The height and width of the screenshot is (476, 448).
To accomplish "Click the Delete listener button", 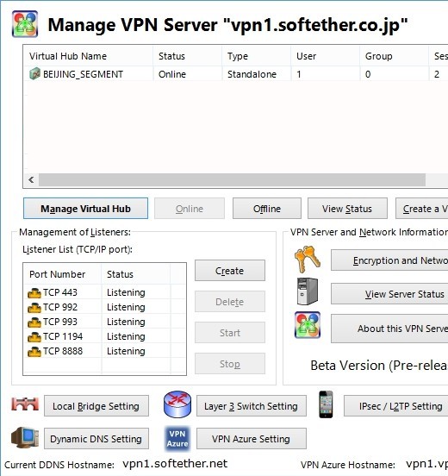I will pyautogui.click(x=230, y=302).
